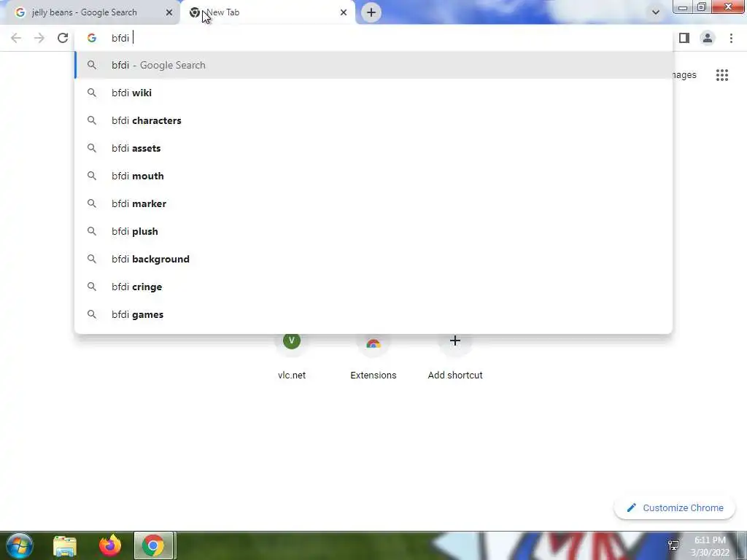Go forward using the forward arrow
747x560 pixels.
click(x=39, y=38)
